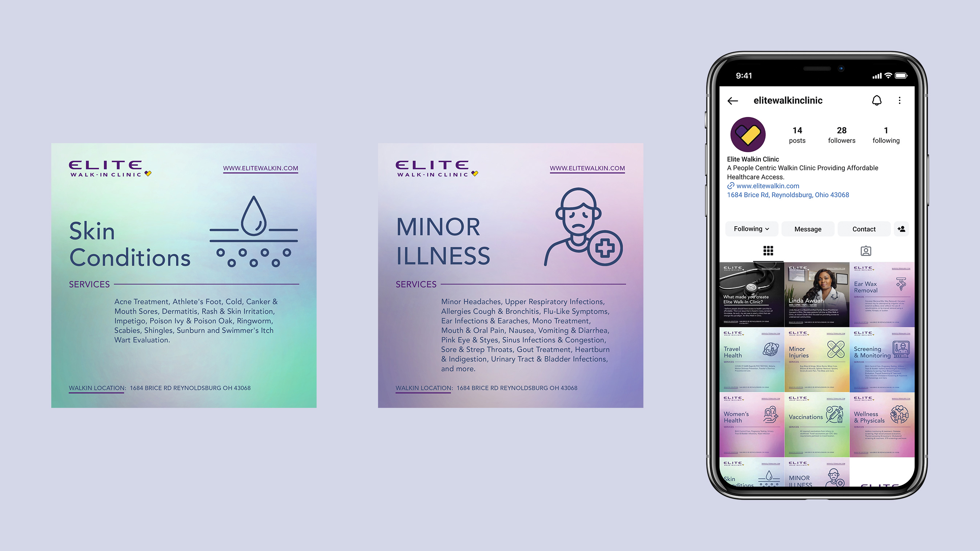Click the add person follow icon
980x551 pixels.
[x=903, y=229]
